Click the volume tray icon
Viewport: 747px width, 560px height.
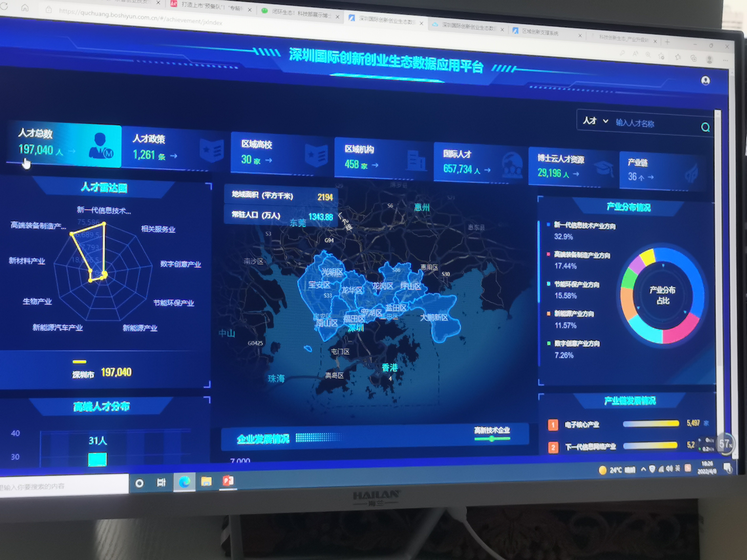(669, 469)
